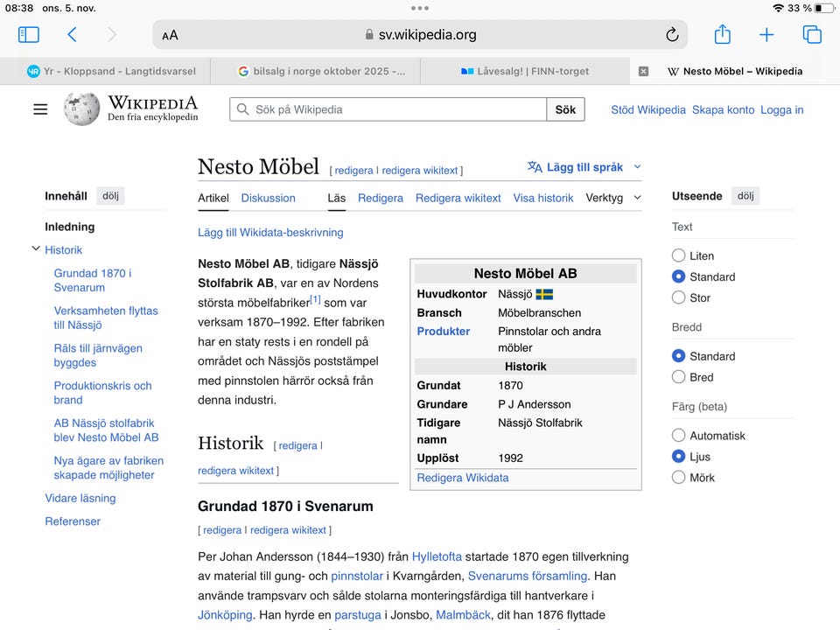Click Redigera Wikidata link
840x630 pixels.
coord(463,478)
